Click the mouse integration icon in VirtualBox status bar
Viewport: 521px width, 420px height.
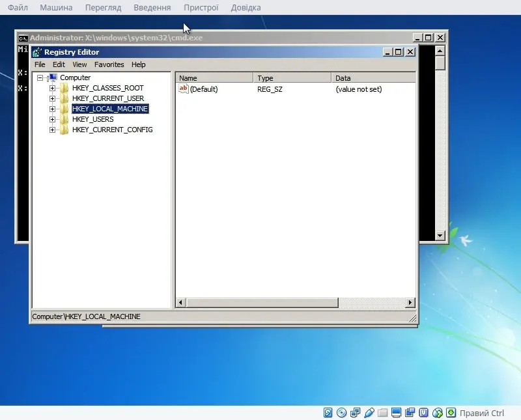coord(437,413)
